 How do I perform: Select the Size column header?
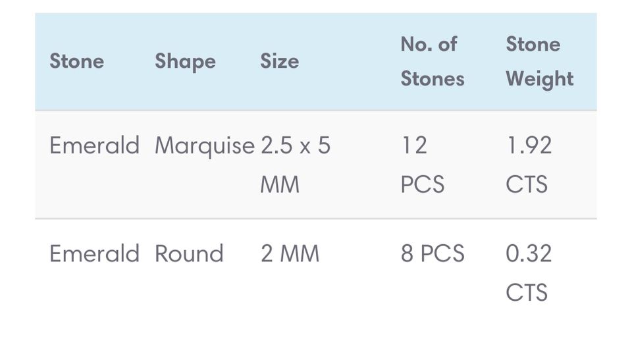[279, 61]
